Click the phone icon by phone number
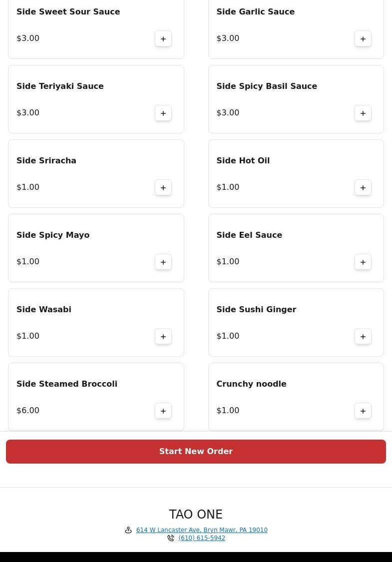The width and height of the screenshot is (392, 562). [171, 538]
